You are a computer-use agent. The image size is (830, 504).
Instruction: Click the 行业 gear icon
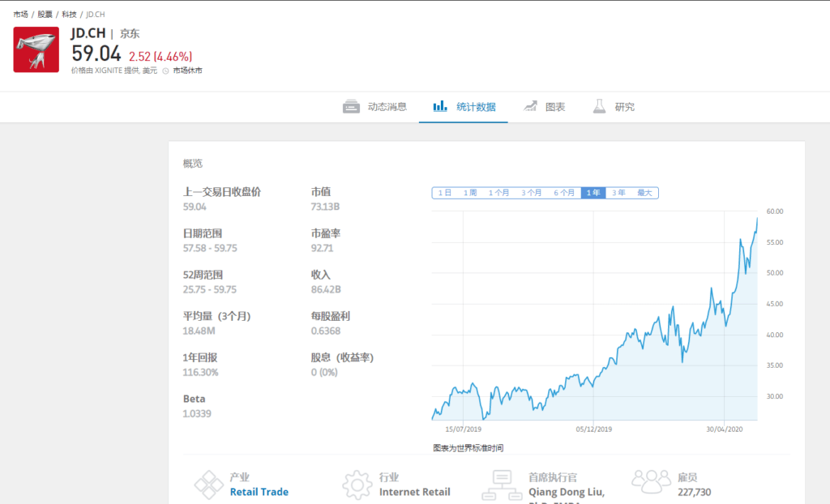pyautogui.click(x=357, y=485)
